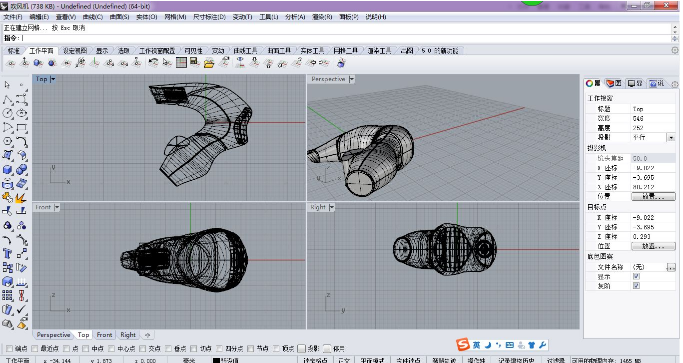Expand the 平行 projection dropdown in properties
This screenshot has height=363, width=683.
[x=671, y=137]
